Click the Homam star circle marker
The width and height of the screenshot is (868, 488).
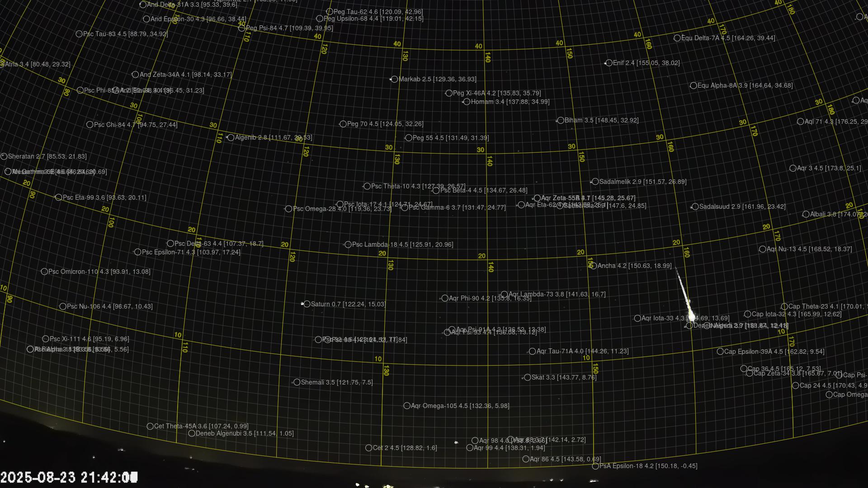pyautogui.click(x=467, y=102)
